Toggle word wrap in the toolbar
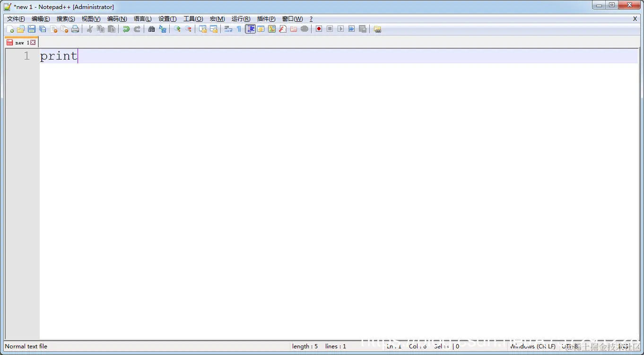The image size is (644, 355). tap(228, 29)
